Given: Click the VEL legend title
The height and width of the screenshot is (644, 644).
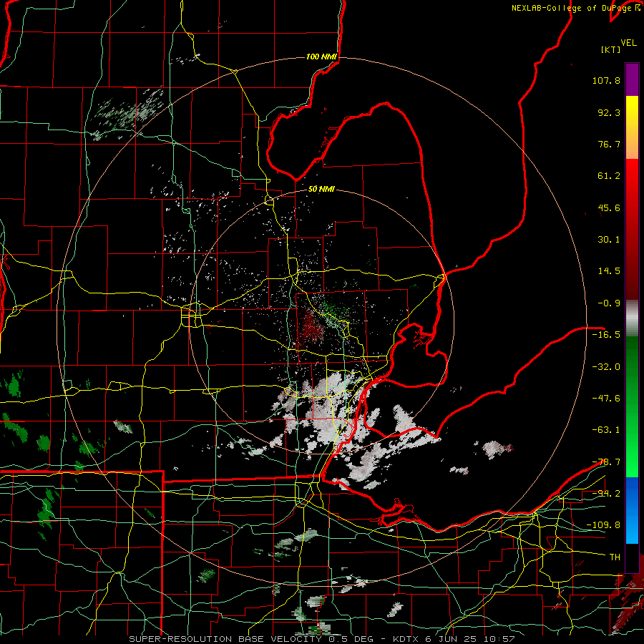Looking at the screenshot, I should pos(628,43).
